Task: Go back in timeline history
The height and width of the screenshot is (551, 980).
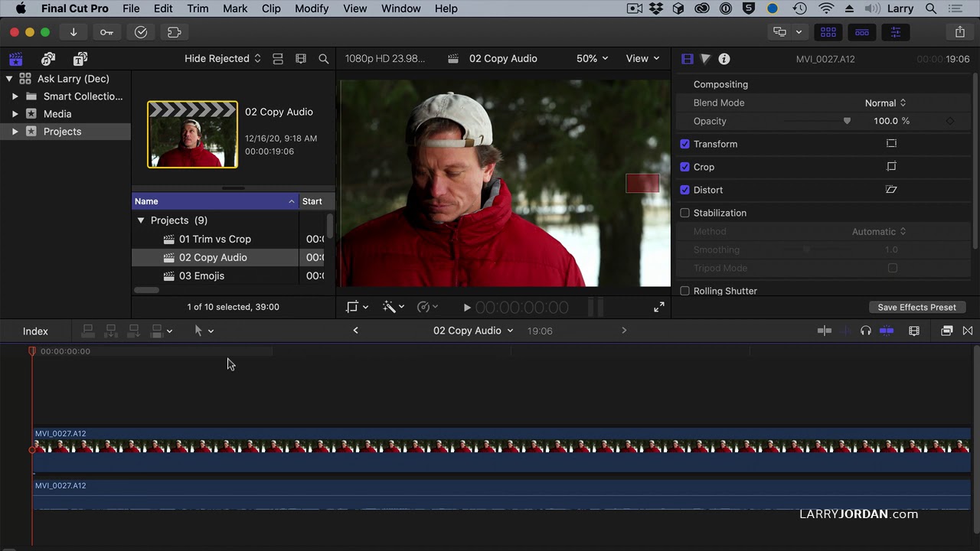Action: (x=355, y=331)
